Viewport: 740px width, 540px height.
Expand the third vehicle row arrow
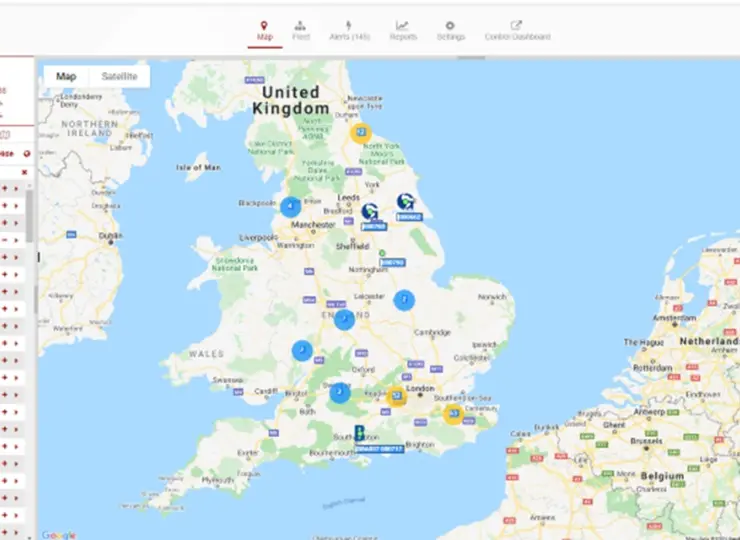pos(16,223)
